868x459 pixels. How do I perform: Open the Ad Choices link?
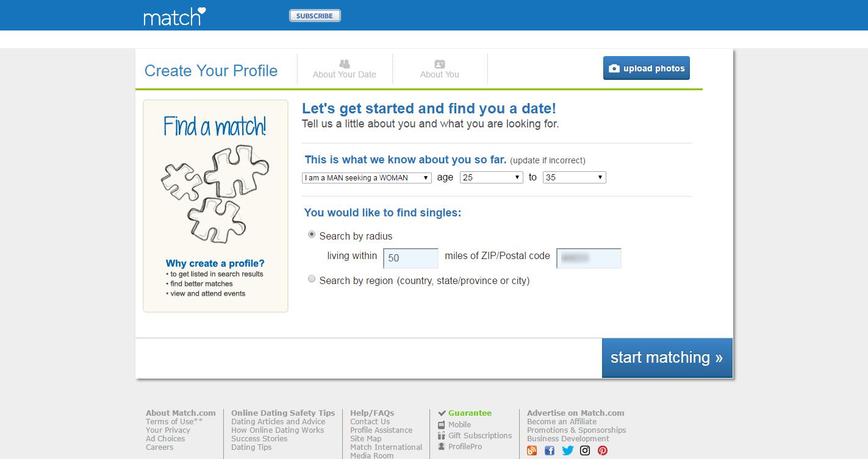(x=165, y=439)
